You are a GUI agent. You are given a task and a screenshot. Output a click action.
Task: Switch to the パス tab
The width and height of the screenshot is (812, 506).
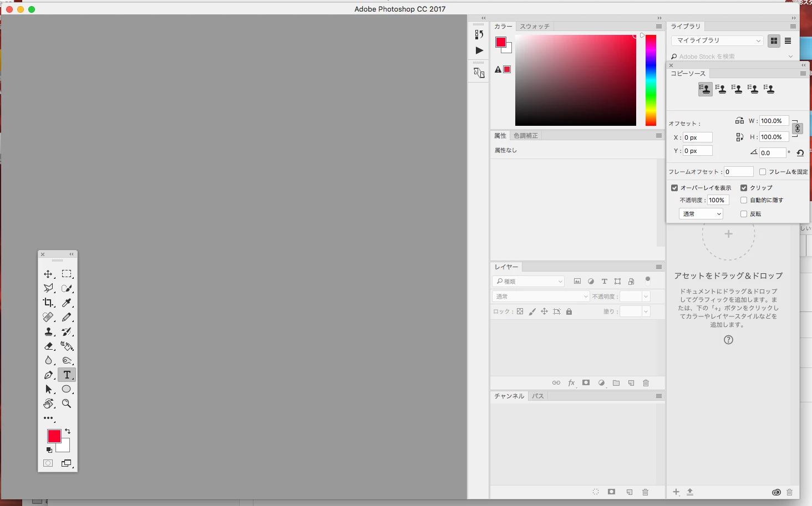click(538, 396)
